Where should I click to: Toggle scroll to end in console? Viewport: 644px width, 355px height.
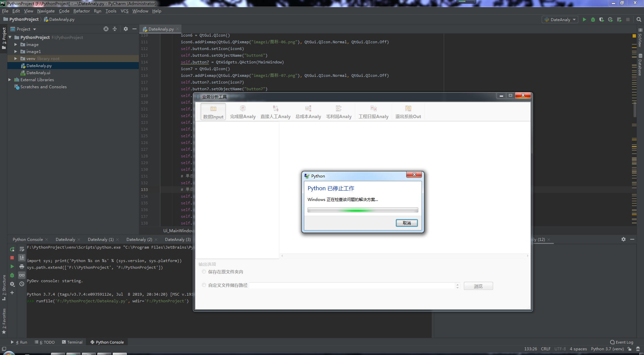pos(22,258)
